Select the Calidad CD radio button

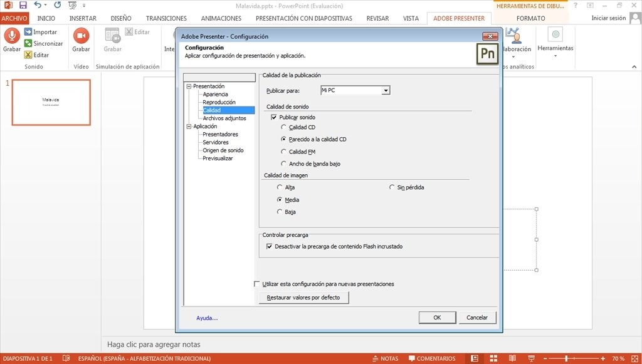[x=283, y=127]
